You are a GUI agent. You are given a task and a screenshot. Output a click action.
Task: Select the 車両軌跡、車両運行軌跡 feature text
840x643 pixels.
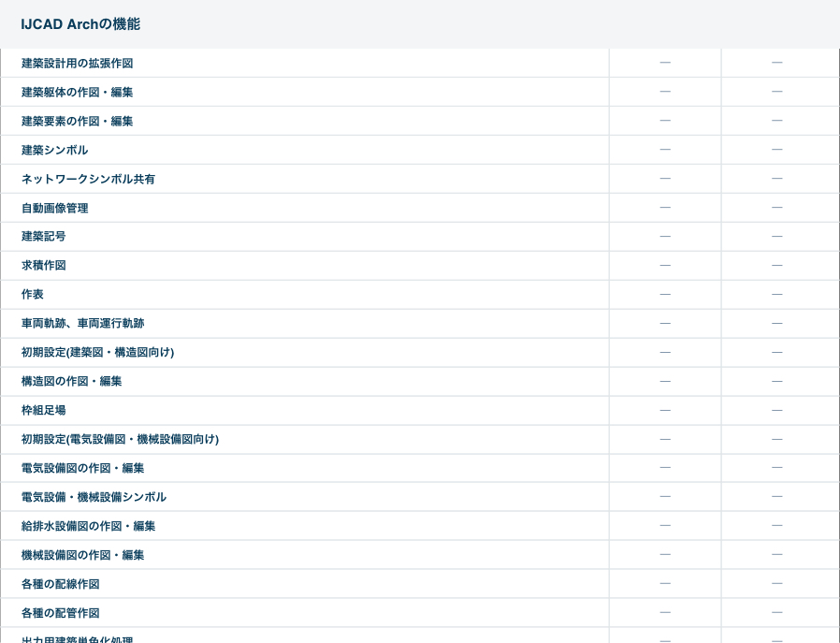tap(82, 324)
